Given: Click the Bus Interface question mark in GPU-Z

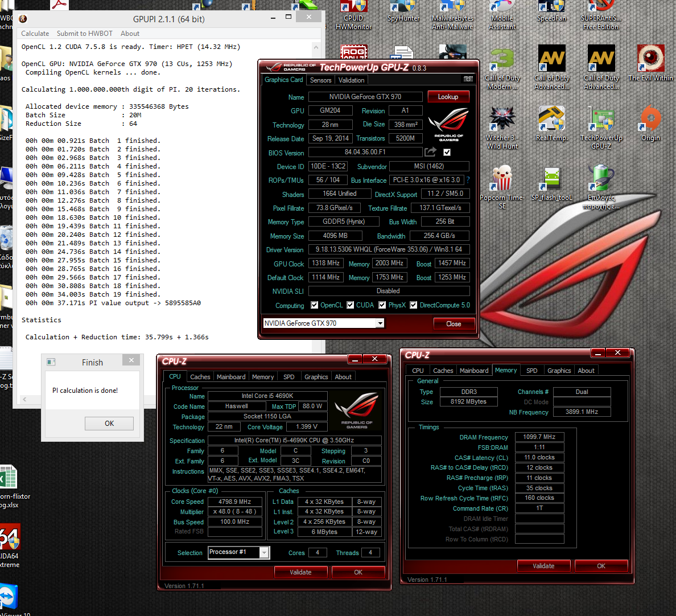Looking at the screenshot, I should click(468, 180).
